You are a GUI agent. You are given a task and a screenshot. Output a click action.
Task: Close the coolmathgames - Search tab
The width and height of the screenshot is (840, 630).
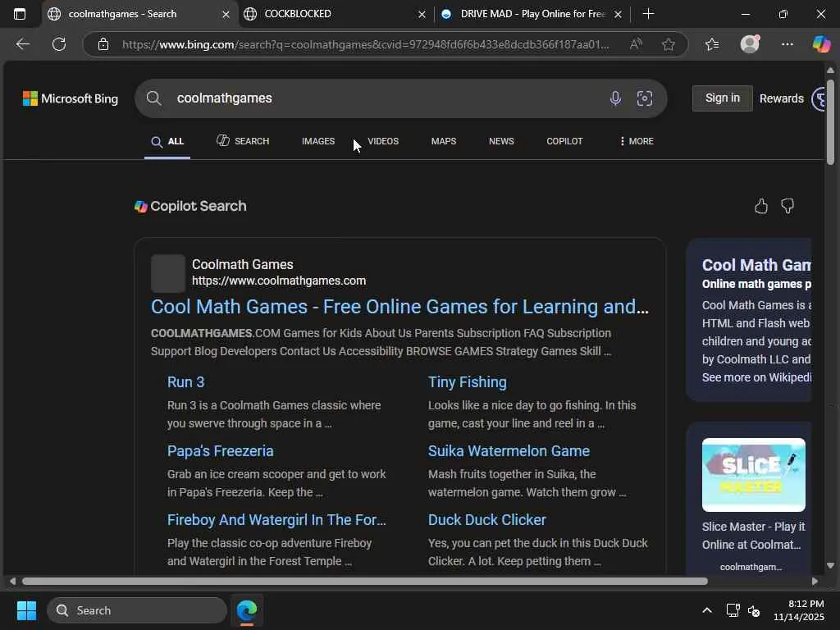coord(226,15)
